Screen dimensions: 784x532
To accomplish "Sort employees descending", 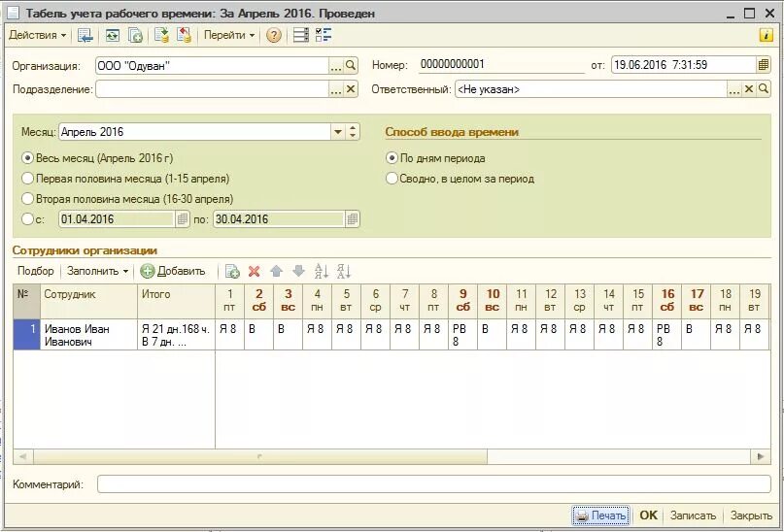I will (344, 271).
